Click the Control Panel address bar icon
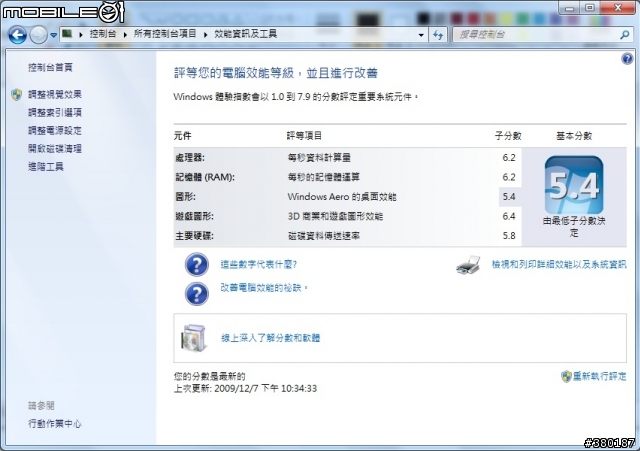The height and width of the screenshot is (451, 640). (67, 34)
